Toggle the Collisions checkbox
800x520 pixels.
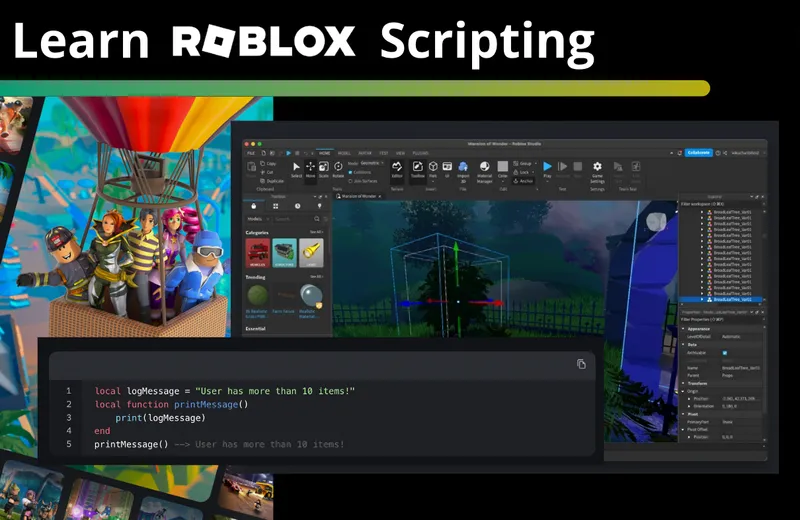tap(350, 172)
